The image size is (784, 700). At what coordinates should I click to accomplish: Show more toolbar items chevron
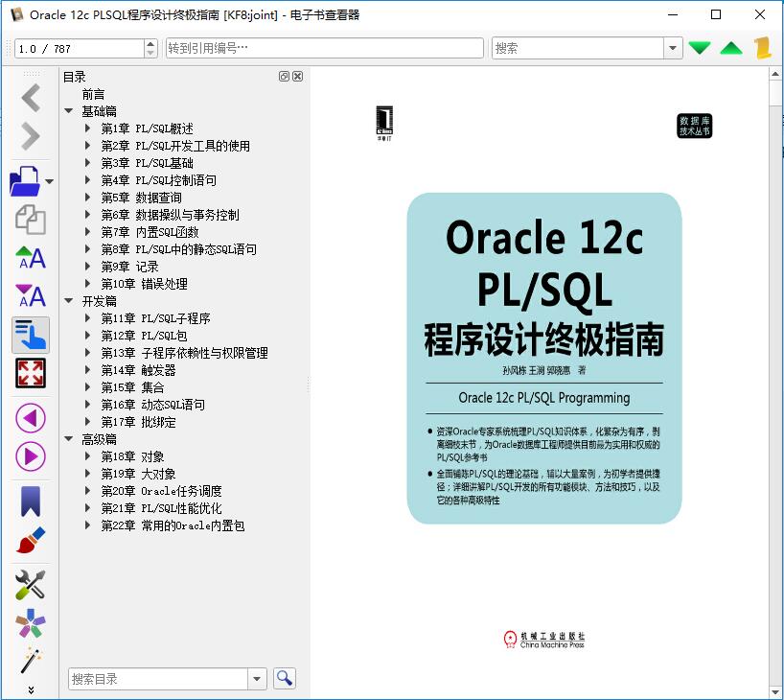(x=31, y=690)
